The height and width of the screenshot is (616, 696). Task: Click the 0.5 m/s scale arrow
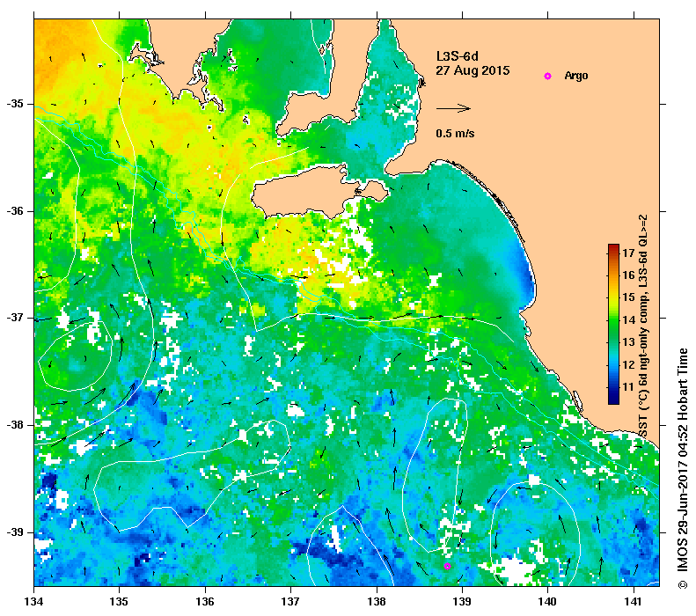point(453,108)
